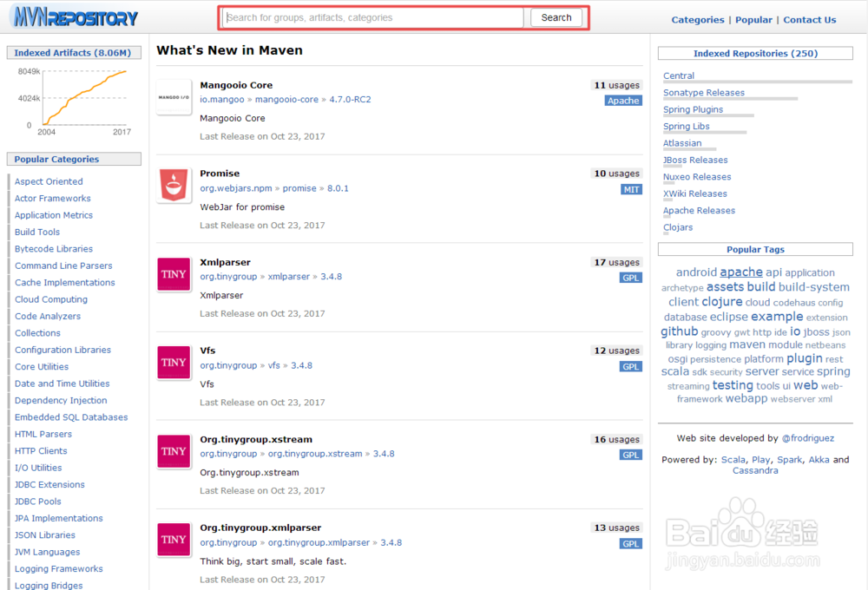The image size is (868, 590).
Task: Open the Promise title link
Action: (220, 174)
